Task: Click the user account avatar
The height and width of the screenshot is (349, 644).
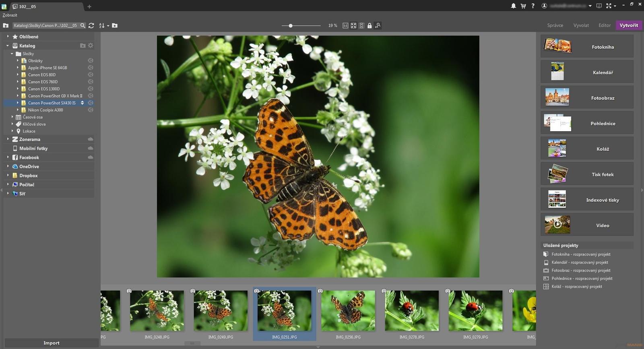Action: (x=544, y=6)
